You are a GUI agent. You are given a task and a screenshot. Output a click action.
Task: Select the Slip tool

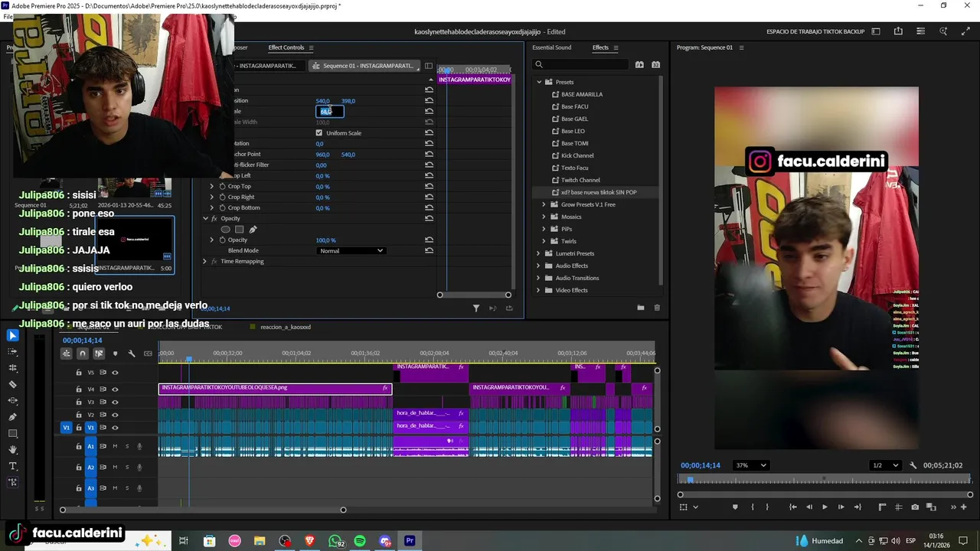click(x=12, y=401)
